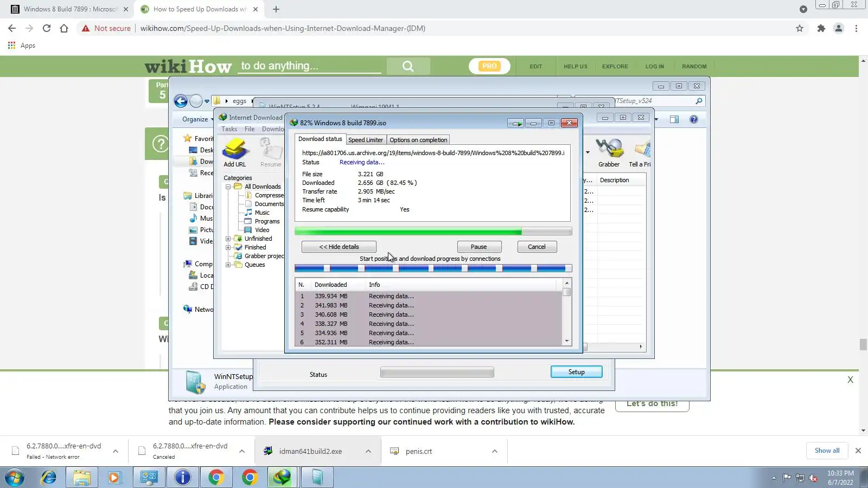Click the IDM download window float-to-tray arrow button

pyautogui.click(x=516, y=123)
